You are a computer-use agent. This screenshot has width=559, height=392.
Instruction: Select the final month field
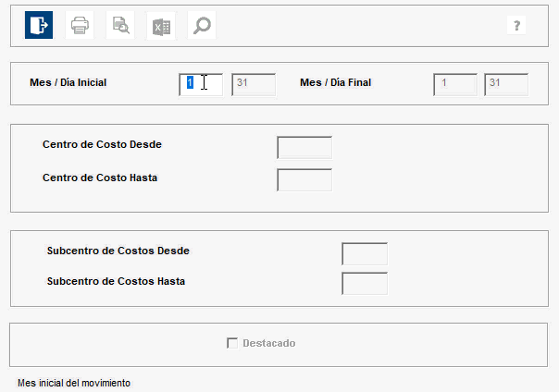455,84
